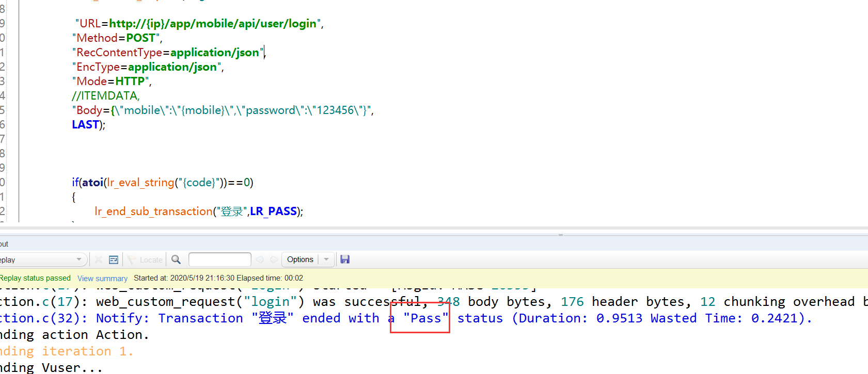Click the Options button
This screenshot has width=868, height=374.
pos(300,259)
